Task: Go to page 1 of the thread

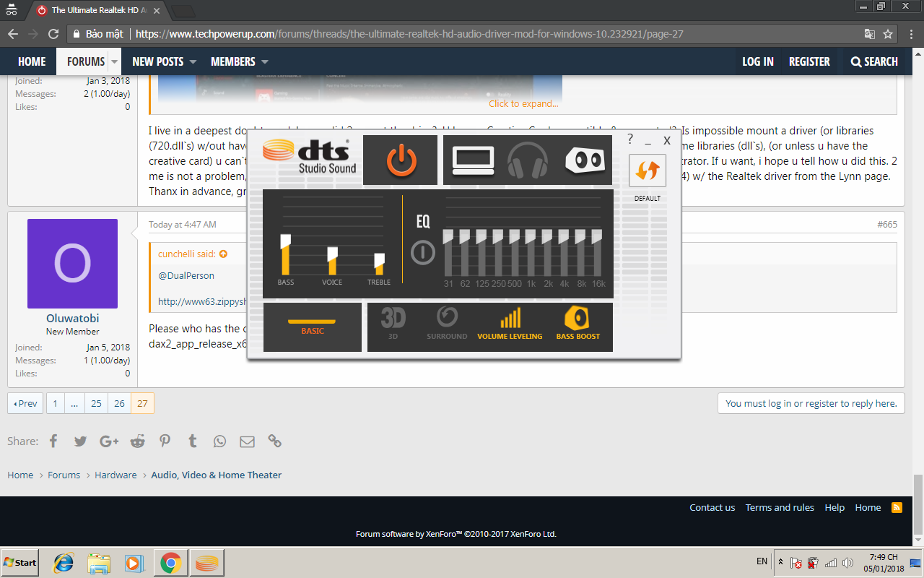Action: pyautogui.click(x=55, y=403)
